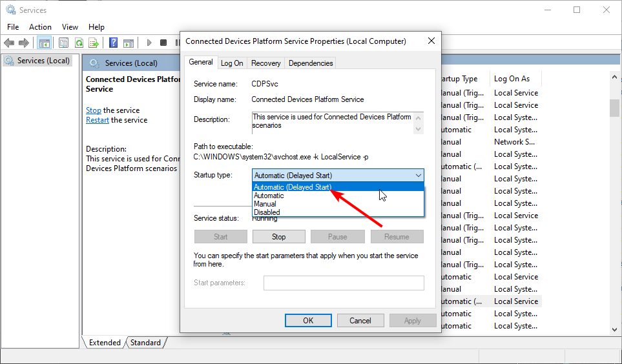
Task: Click Display name value Connected Devices Platform Service
Action: 307,99
